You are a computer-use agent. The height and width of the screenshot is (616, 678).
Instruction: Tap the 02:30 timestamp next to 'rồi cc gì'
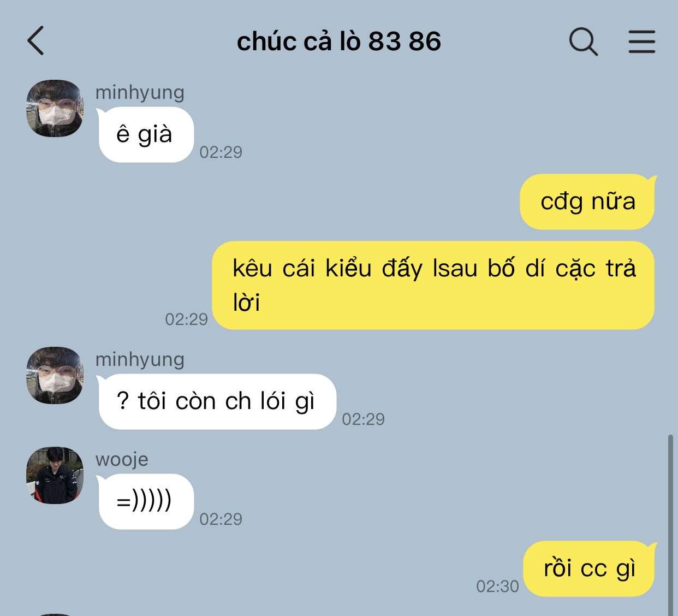tap(497, 586)
